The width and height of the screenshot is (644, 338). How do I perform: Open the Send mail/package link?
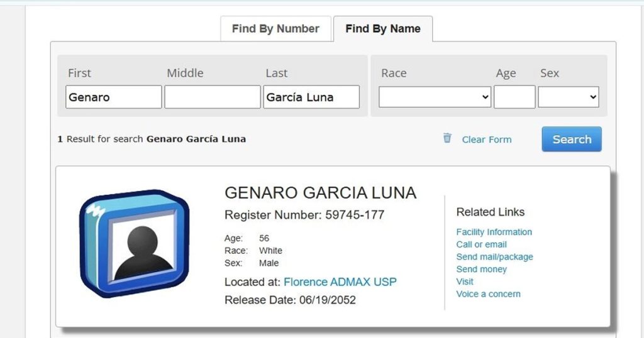[x=494, y=257]
